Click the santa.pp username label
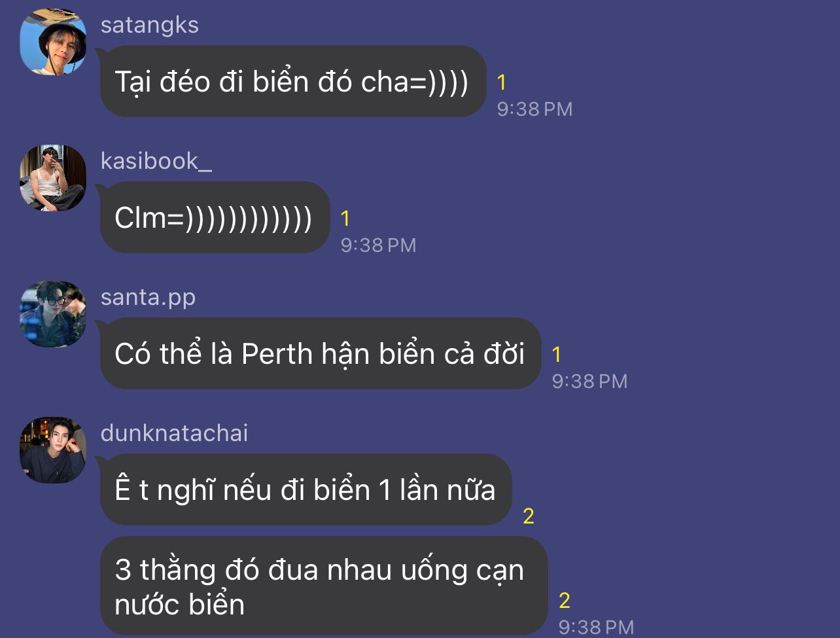This screenshot has height=638, width=840. pyautogui.click(x=149, y=298)
